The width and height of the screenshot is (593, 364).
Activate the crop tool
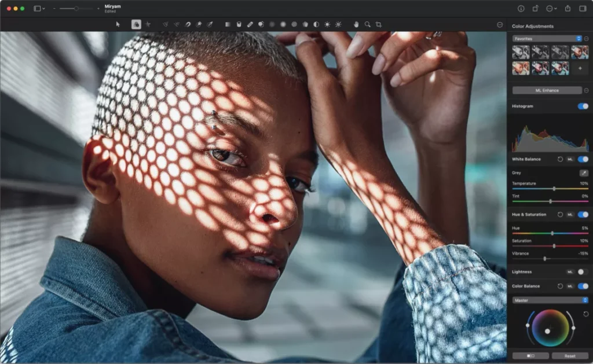[x=379, y=24]
